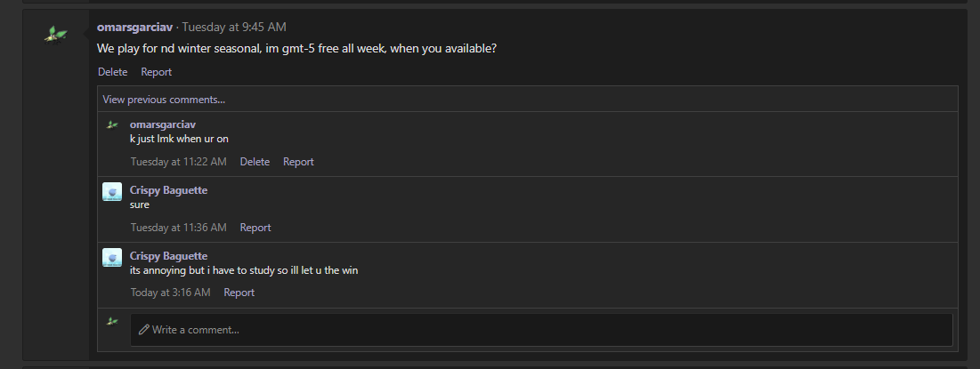Image resolution: width=980 pixels, height=369 pixels.
Task: Open omarsgarciav's profile from the post header username
Action: click(x=135, y=27)
